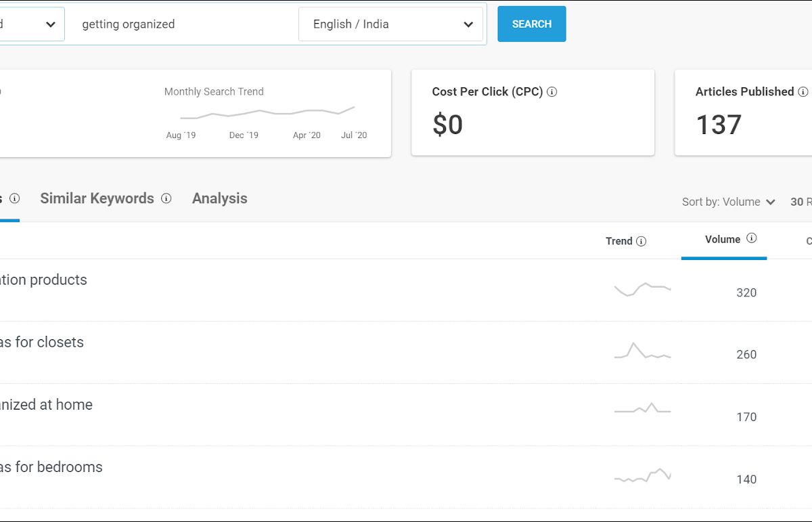
Task: Click the trend sparkline for the 140 volume row
Action: tap(642, 475)
